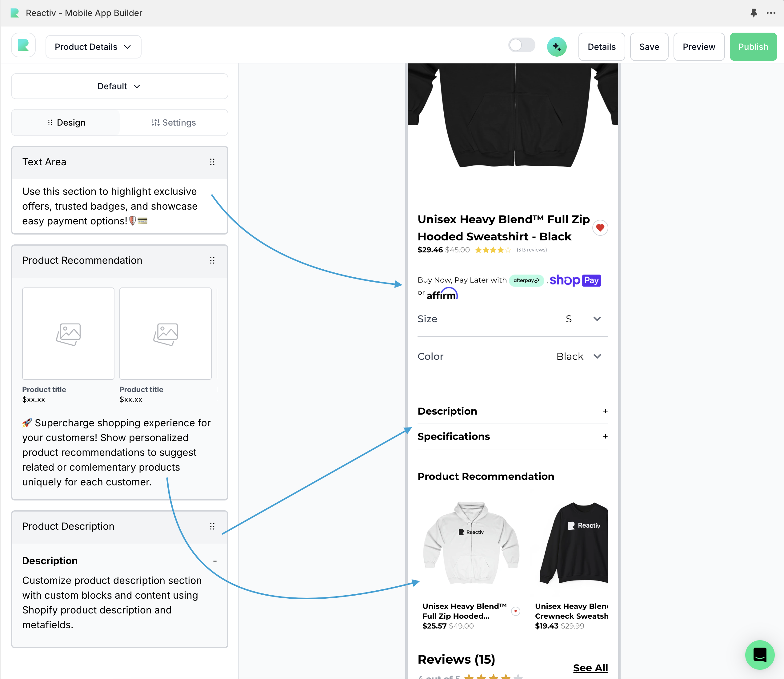Viewport: 784px width, 679px height.
Task: Click the See All reviews link
Action: click(590, 668)
